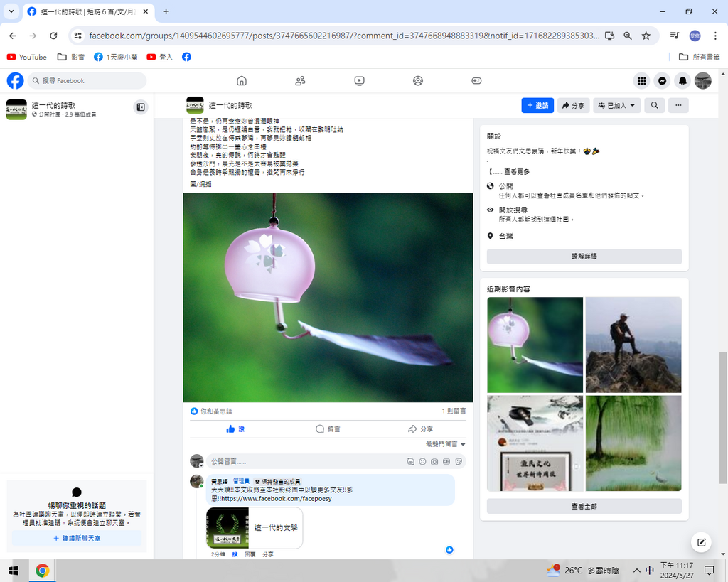Image resolution: width=728 pixels, height=582 pixels.
Task: Open the notifications bell icon
Action: coord(682,81)
